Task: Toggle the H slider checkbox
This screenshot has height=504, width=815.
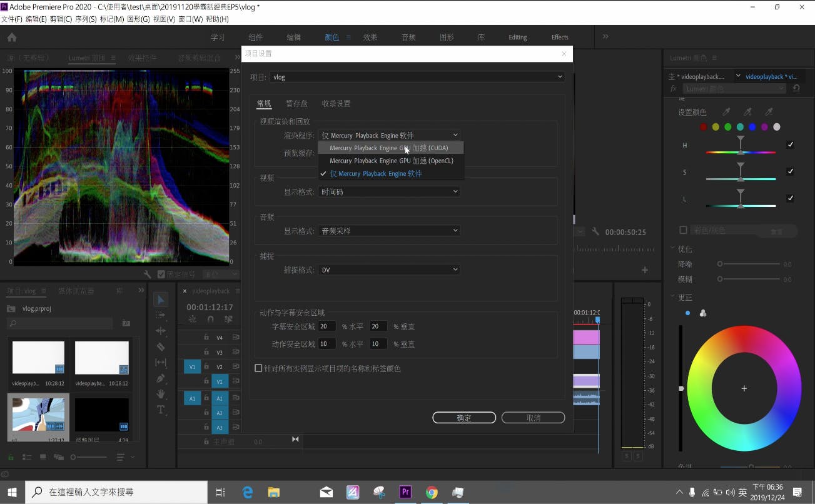Action: point(791,145)
